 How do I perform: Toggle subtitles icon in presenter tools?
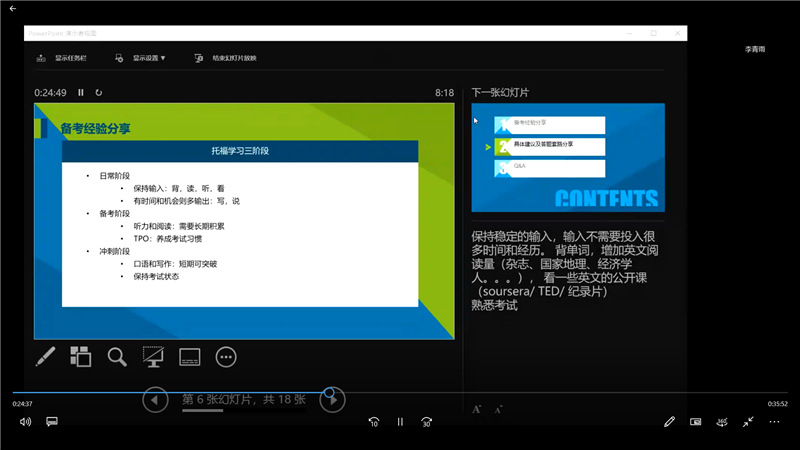[189, 356]
